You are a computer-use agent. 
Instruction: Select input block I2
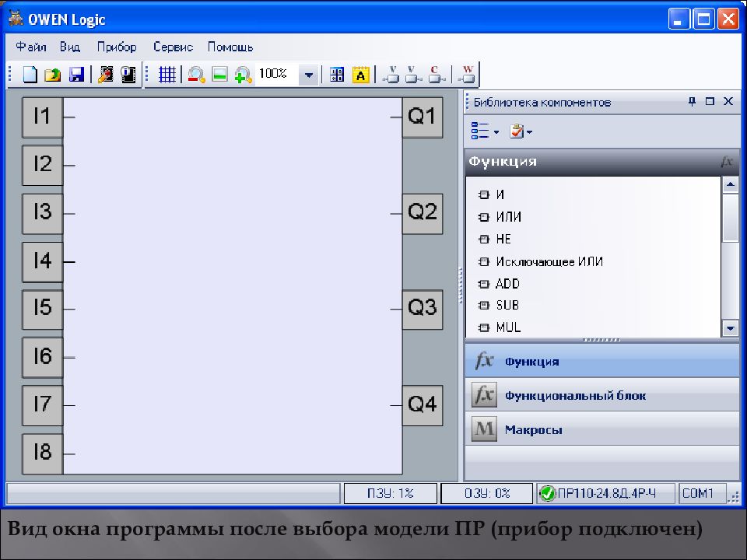(43, 165)
